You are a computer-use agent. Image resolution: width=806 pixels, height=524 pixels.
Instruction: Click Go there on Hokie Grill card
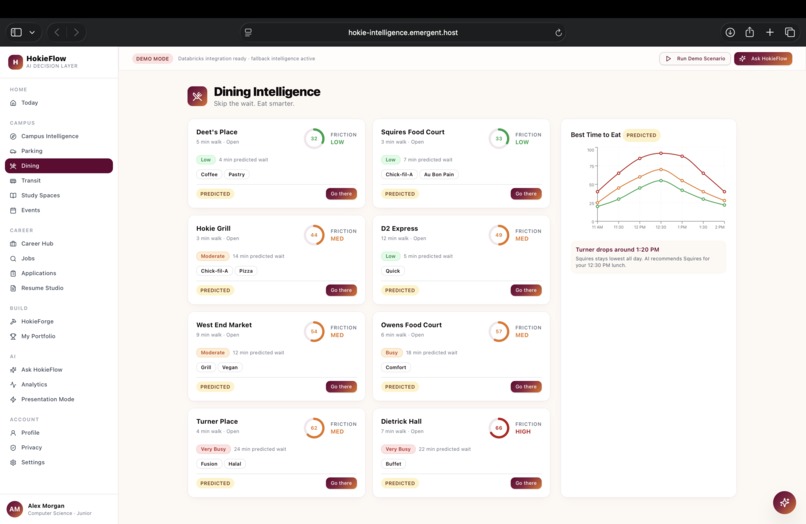(341, 291)
